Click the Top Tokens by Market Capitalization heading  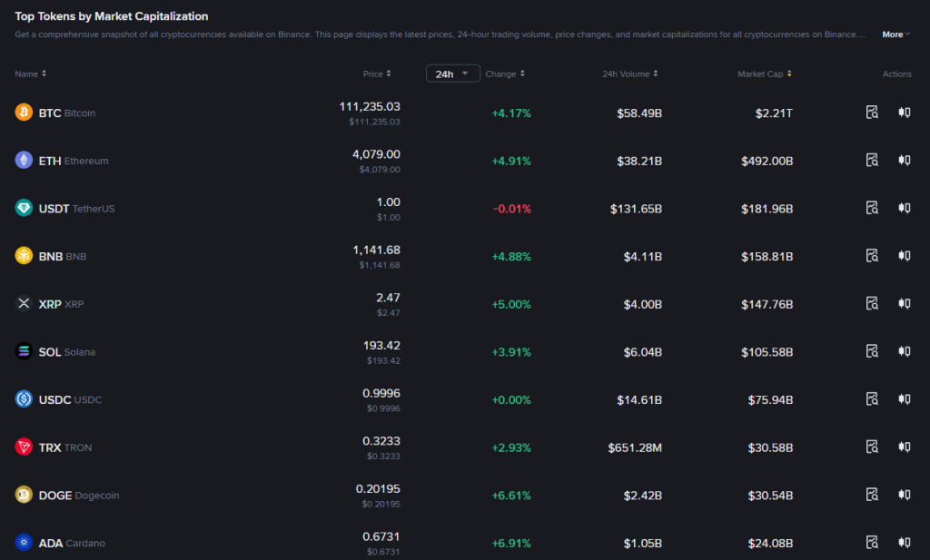coord(112,16)
